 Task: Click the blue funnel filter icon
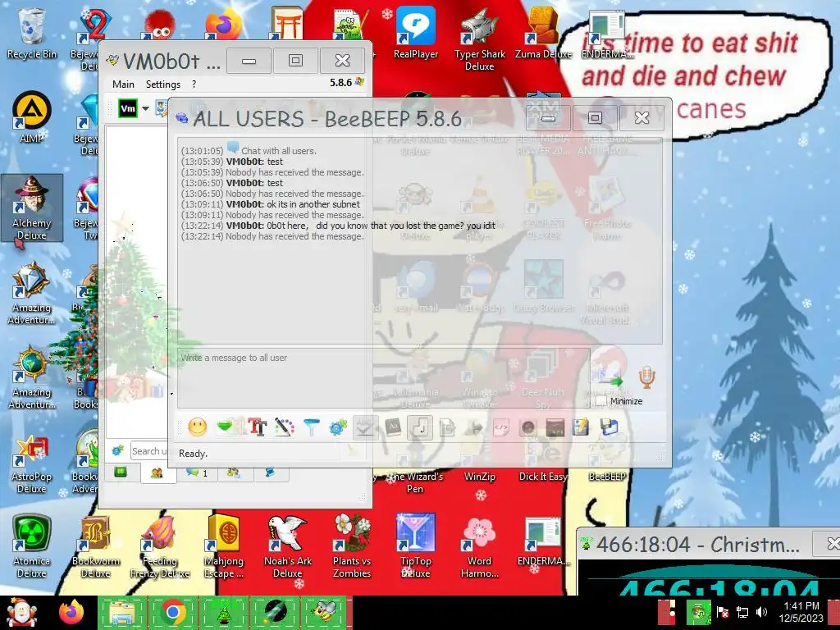[x=311, y=427]
